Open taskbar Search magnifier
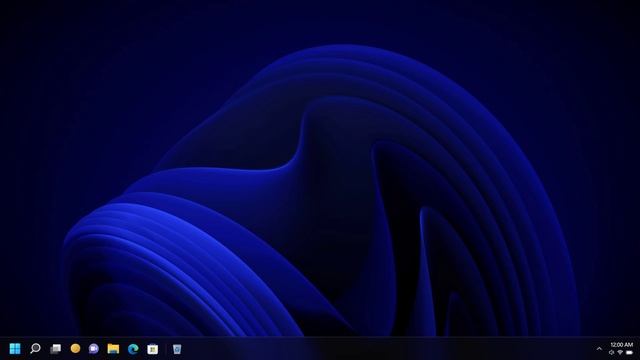The image size is (640, 360). 35,349
